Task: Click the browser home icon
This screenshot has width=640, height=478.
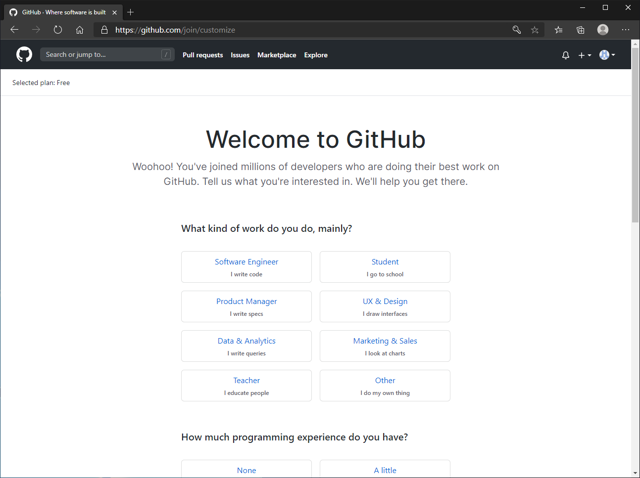Action: pos(80,30)
